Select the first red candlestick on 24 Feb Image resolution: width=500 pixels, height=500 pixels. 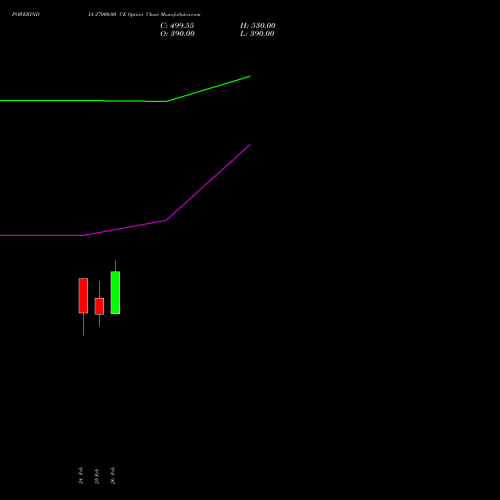pyautogui.click(x=83, y=296)
